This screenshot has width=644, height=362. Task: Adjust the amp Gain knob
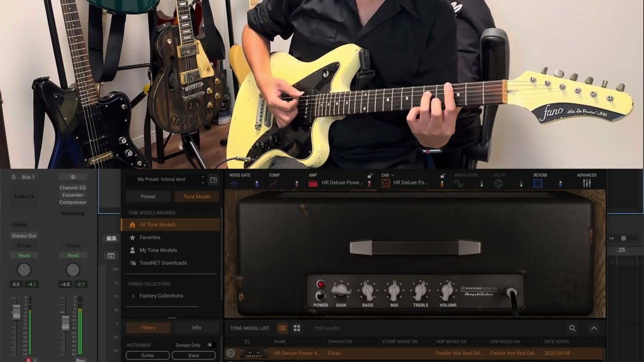pyautogui.click(x=341, y=290)
